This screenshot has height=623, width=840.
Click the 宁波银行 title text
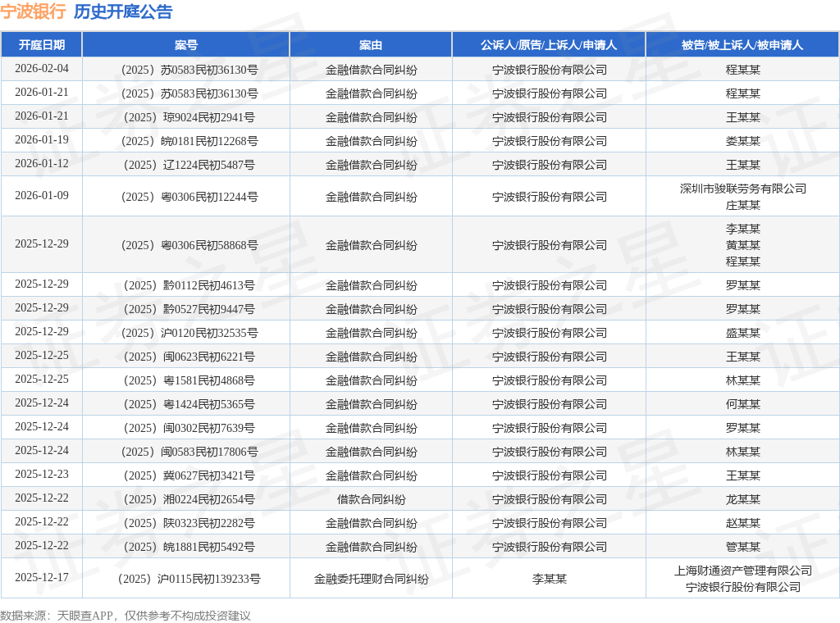[33, 11]
